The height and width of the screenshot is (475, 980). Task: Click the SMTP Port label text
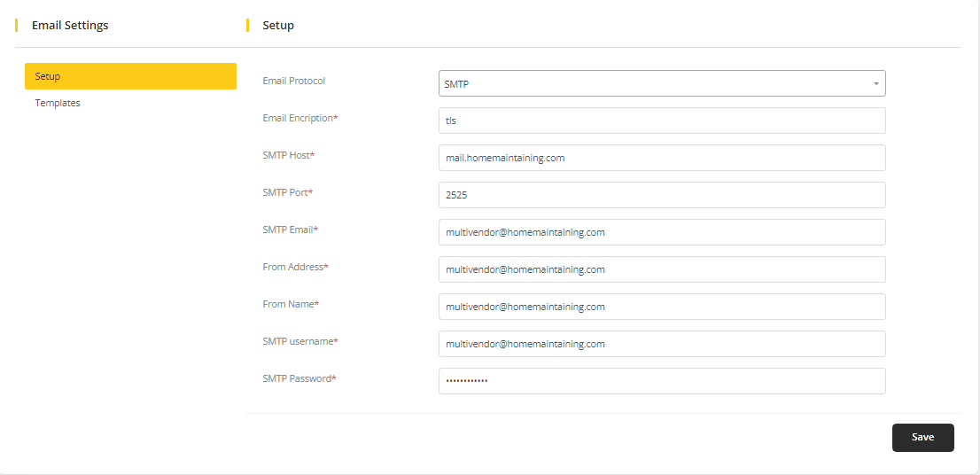[287, 192]
